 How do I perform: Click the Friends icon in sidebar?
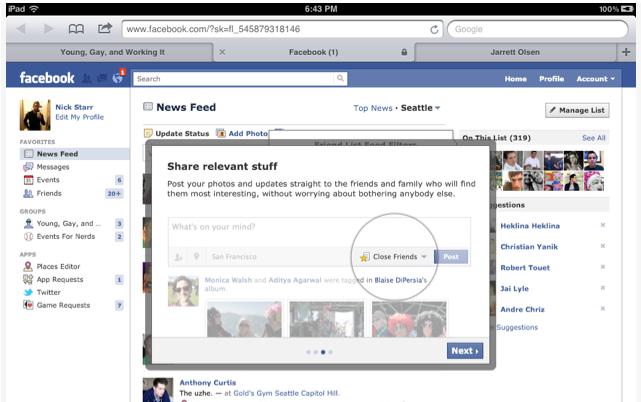tap(28, 193)
